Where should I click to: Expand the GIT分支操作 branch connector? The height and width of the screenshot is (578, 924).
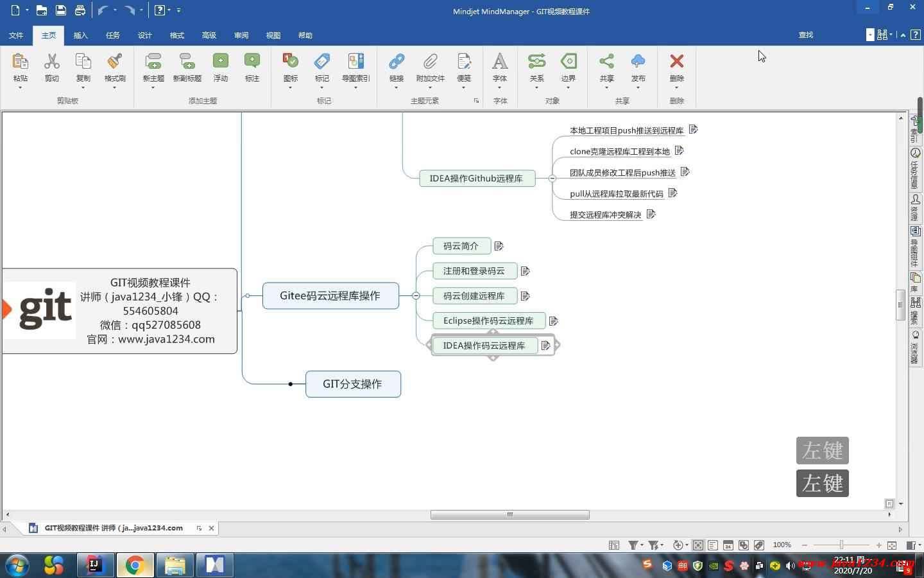(291, 384)
